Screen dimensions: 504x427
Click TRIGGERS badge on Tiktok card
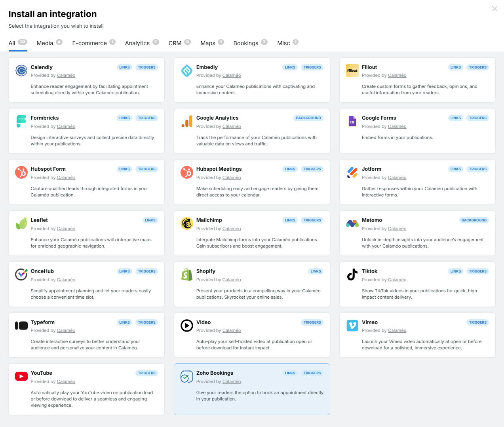point(477,271)
